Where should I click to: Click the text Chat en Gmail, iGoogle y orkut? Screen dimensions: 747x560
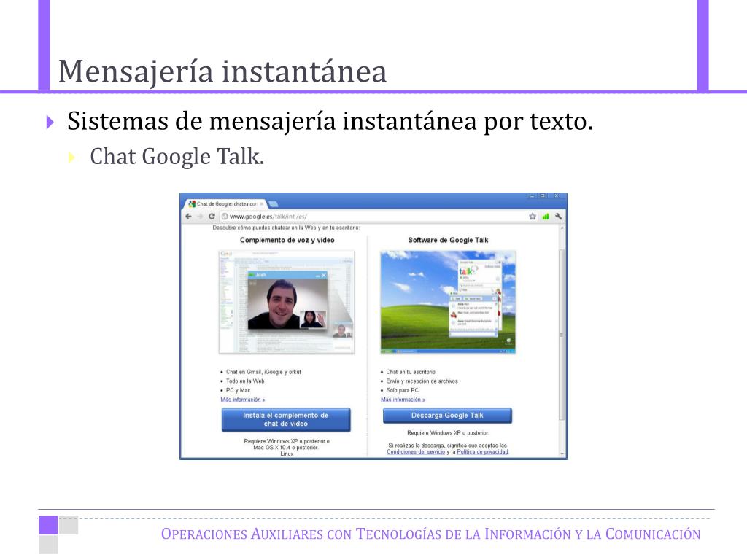coord(263,372)
